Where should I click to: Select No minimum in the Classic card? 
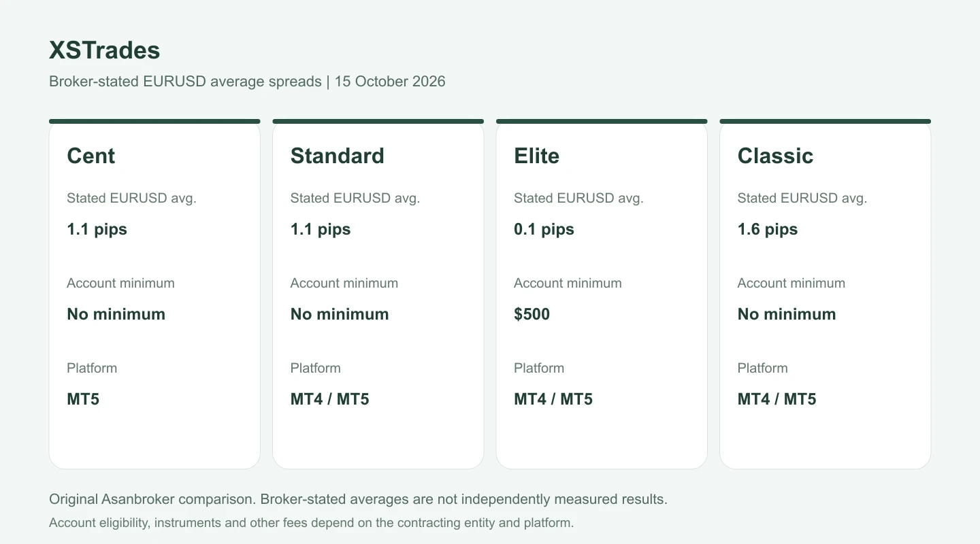tap(787, 314)
